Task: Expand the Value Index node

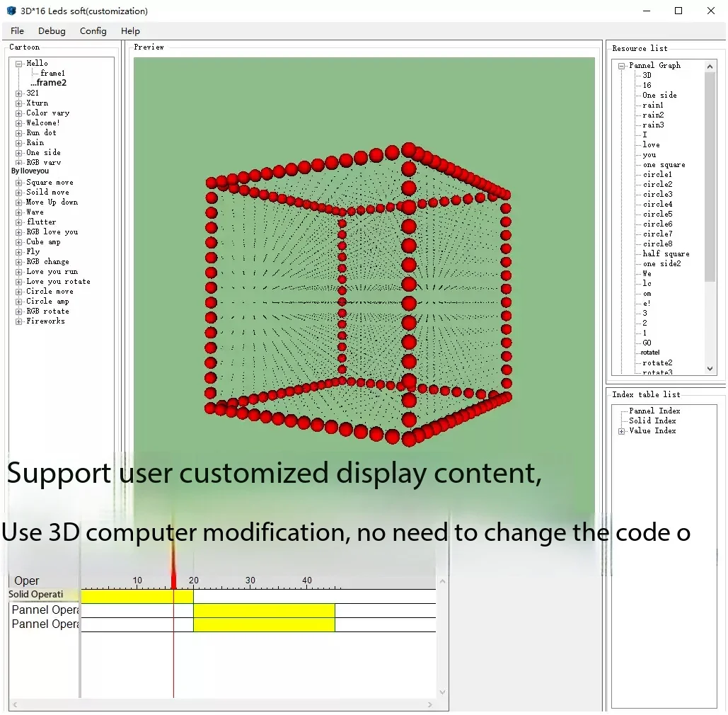Action: point(621,431)
